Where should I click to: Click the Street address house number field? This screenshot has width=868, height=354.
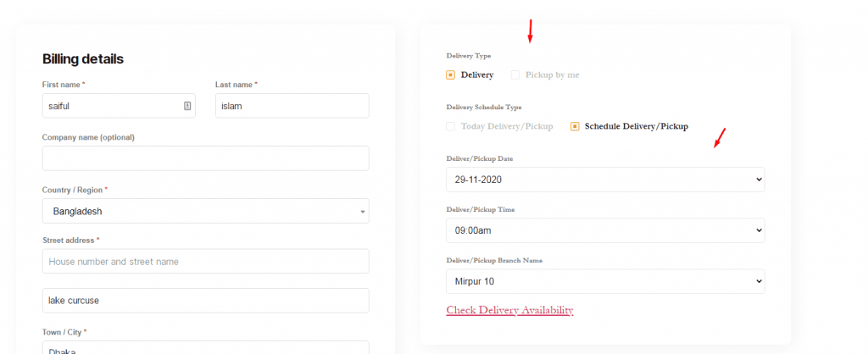coord(205,262)
